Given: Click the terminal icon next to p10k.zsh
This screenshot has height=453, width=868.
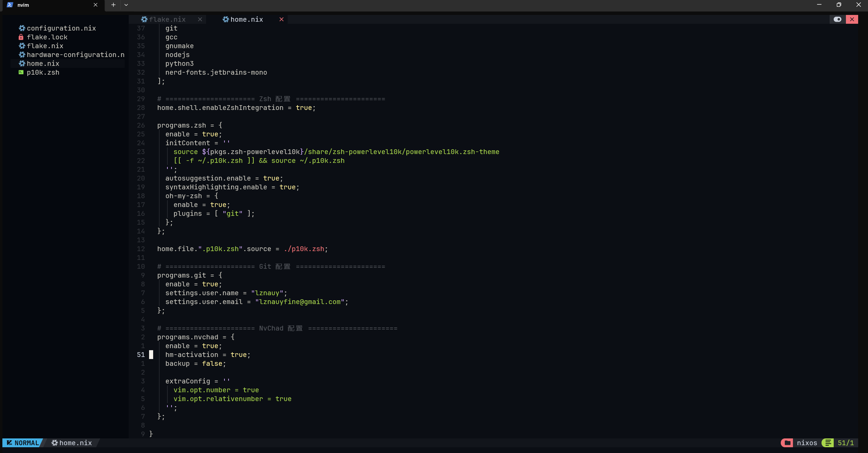Looking at the screenshot, I should coord(21,72).
